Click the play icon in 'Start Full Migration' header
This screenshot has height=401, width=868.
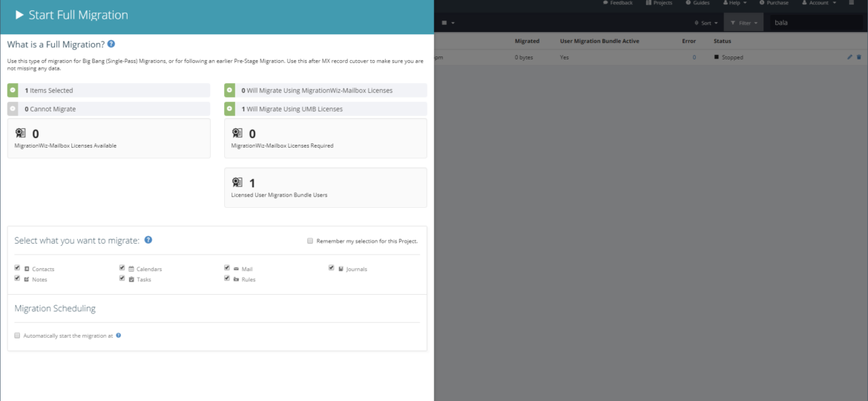(19, 16)
